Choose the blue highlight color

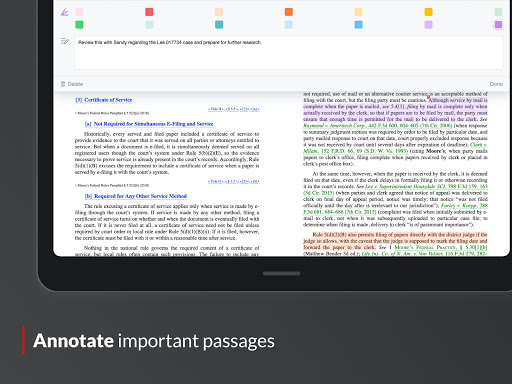click(359, 24)
